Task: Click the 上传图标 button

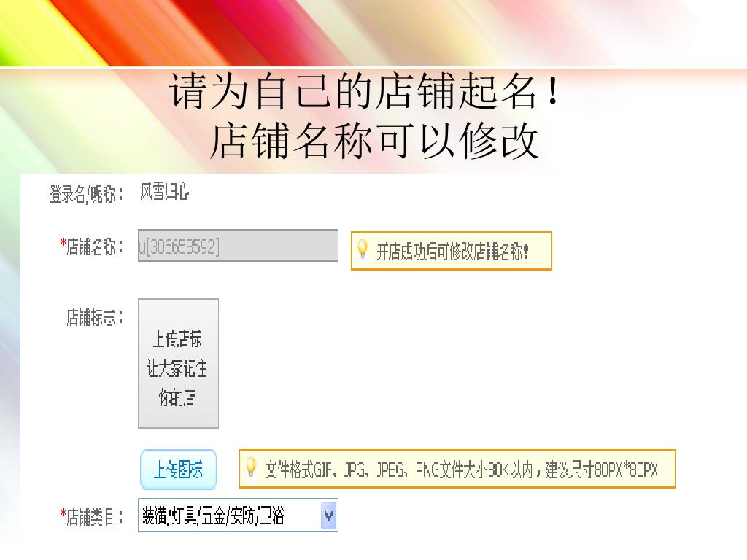Action: pyautogui.click(x=179, y=470)
